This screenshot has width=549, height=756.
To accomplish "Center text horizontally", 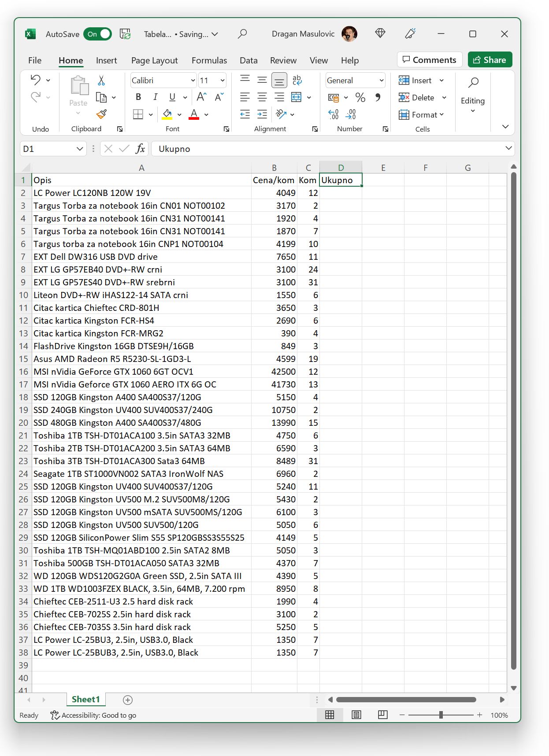I will [262, 97].
